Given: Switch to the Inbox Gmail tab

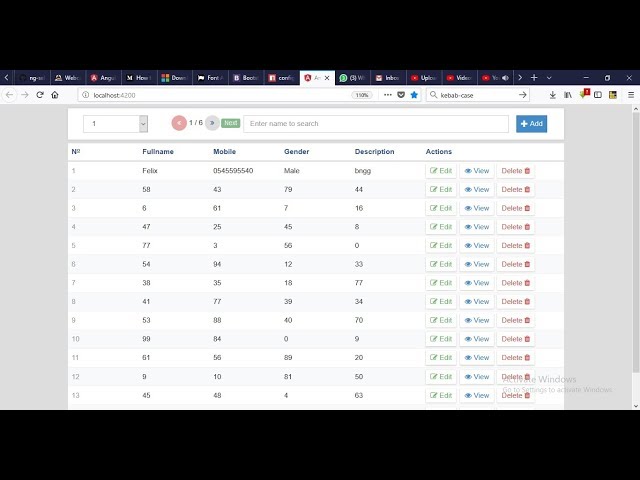Looking at the screenshot, I should click(389, 78).
